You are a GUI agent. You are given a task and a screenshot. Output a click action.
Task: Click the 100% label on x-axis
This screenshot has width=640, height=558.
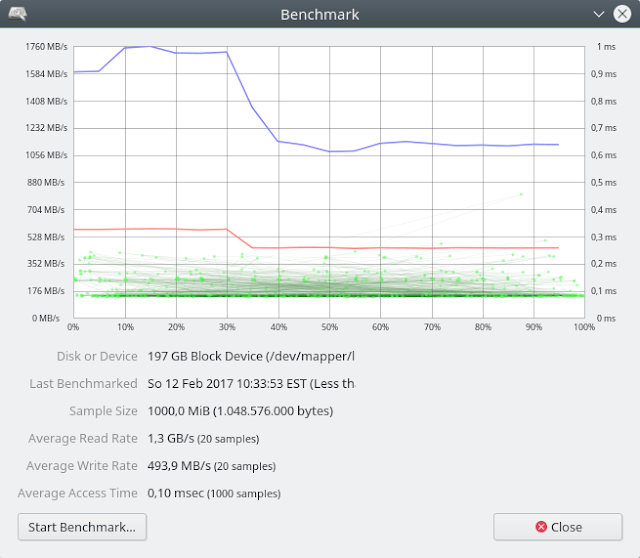coord(584,327)
